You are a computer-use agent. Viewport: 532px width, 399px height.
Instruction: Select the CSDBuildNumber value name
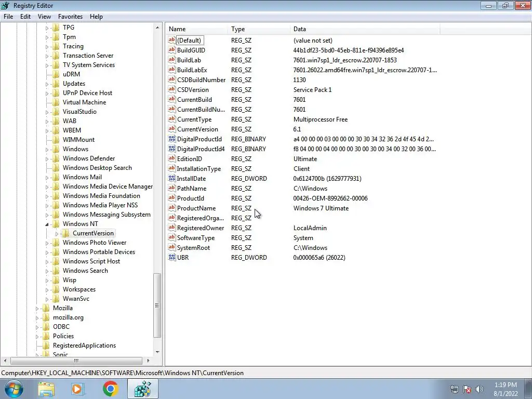point(201,79)
